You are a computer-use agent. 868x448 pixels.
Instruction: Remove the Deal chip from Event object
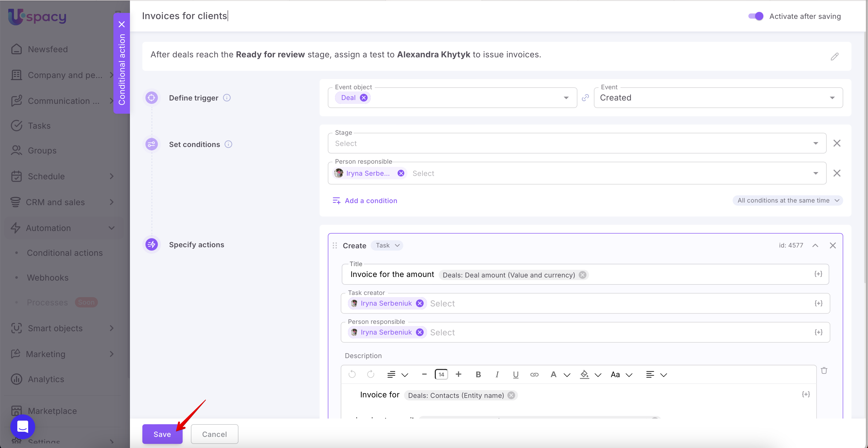coord(363,98)
